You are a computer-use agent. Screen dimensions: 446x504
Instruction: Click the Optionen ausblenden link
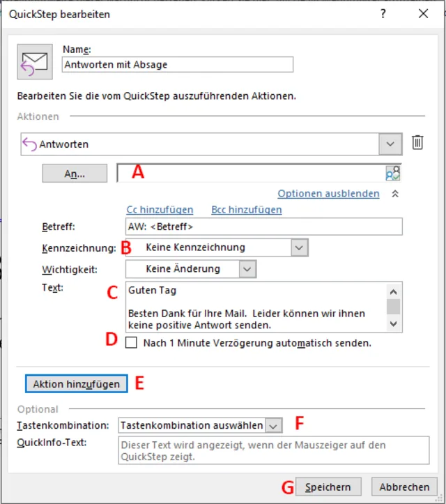[x=328, y=194]
